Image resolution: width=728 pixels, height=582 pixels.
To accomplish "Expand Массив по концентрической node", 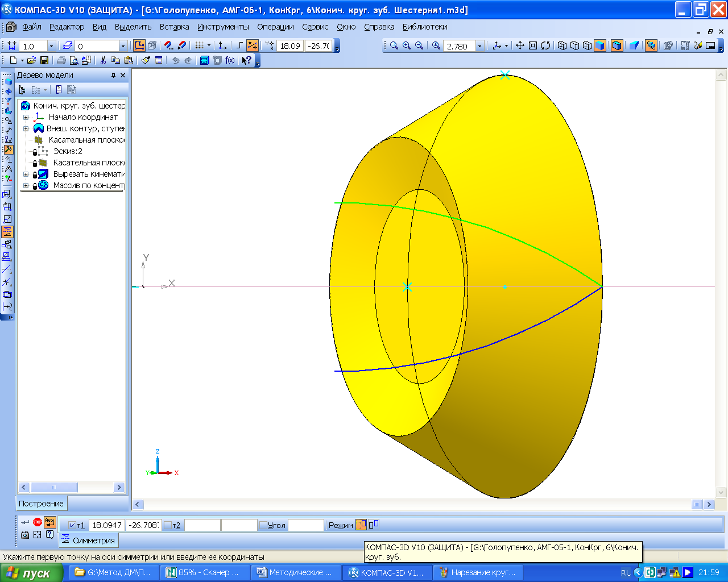I will point(26,185).
